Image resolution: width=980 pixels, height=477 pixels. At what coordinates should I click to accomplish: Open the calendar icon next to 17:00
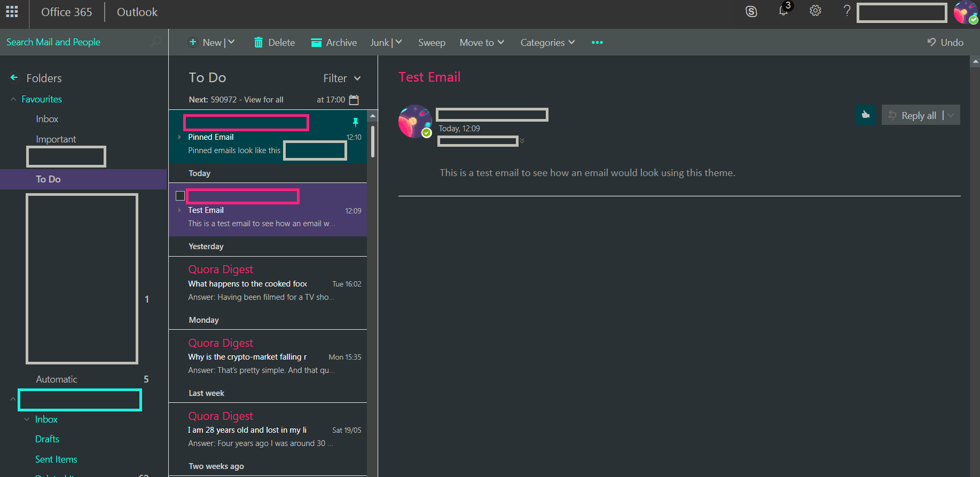click(354, 100)
